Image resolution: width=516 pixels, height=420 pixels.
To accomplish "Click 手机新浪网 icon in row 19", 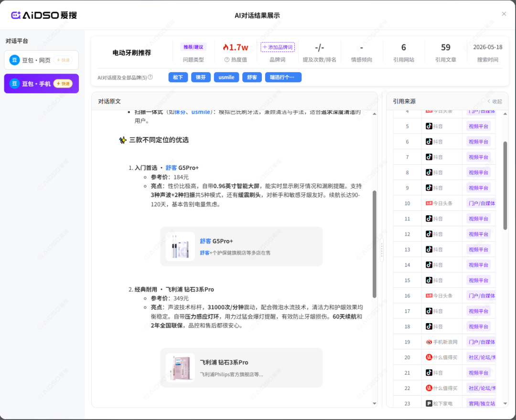I will coord(429,342).
